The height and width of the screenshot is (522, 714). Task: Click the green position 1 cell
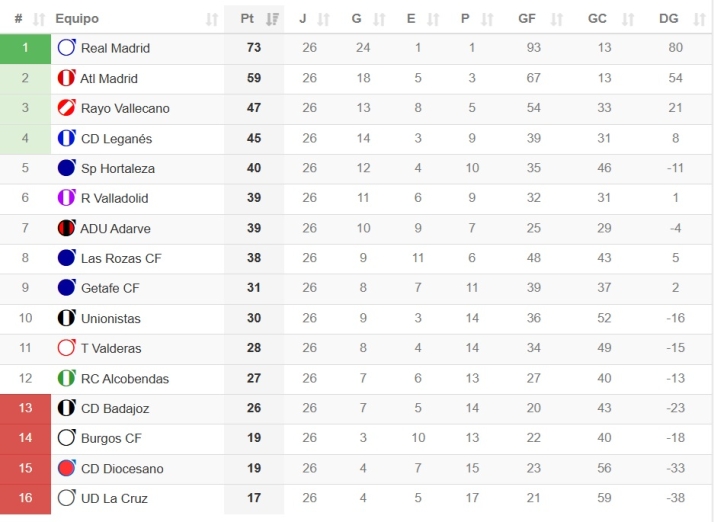click(25, 48)
